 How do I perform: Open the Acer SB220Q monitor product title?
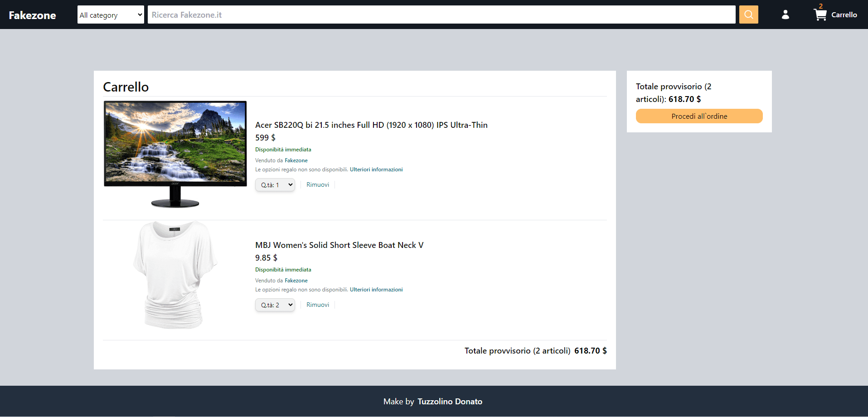[x=371, y=125]
